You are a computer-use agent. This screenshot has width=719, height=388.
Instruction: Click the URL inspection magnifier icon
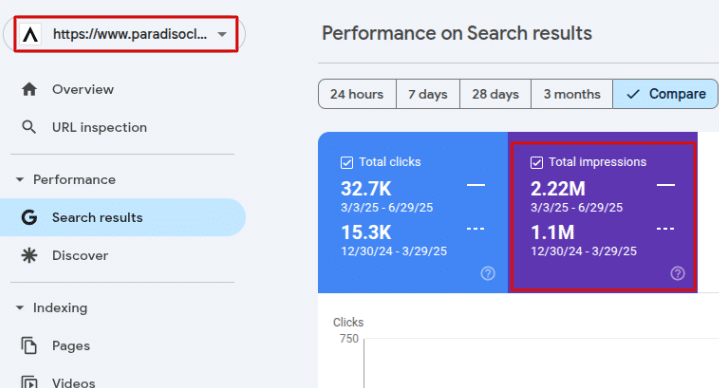[x=29, y=127]
